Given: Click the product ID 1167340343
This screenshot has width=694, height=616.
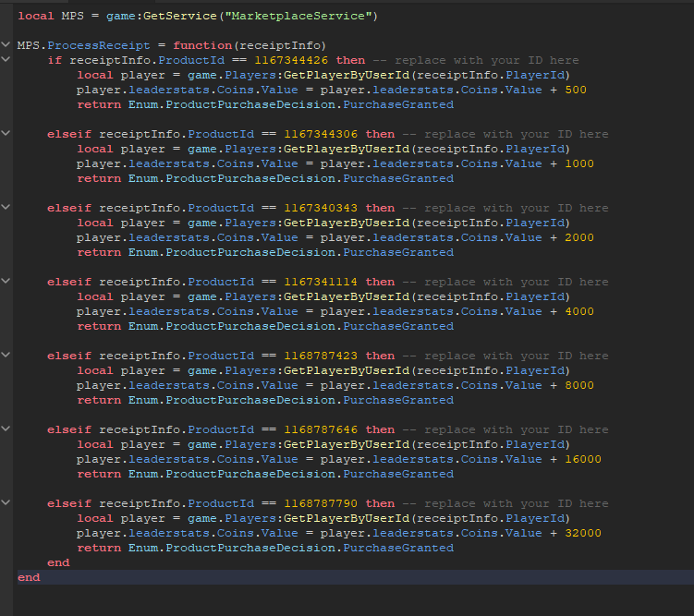Looking at the screenshot, I should (321, 208).
